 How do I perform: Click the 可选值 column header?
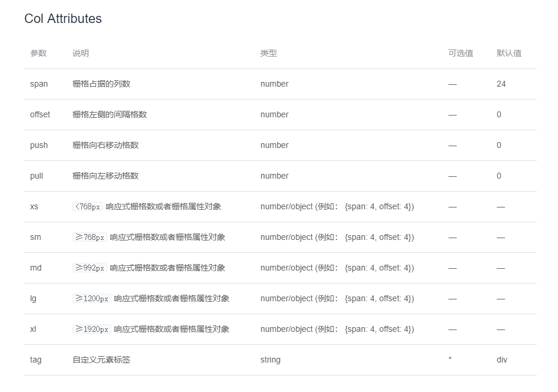[461, 53]
